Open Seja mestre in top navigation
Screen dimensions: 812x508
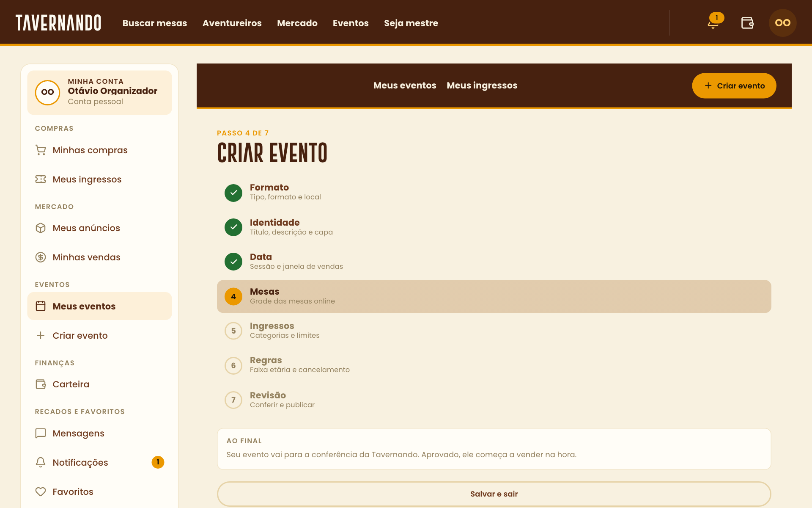pos(411,23)
